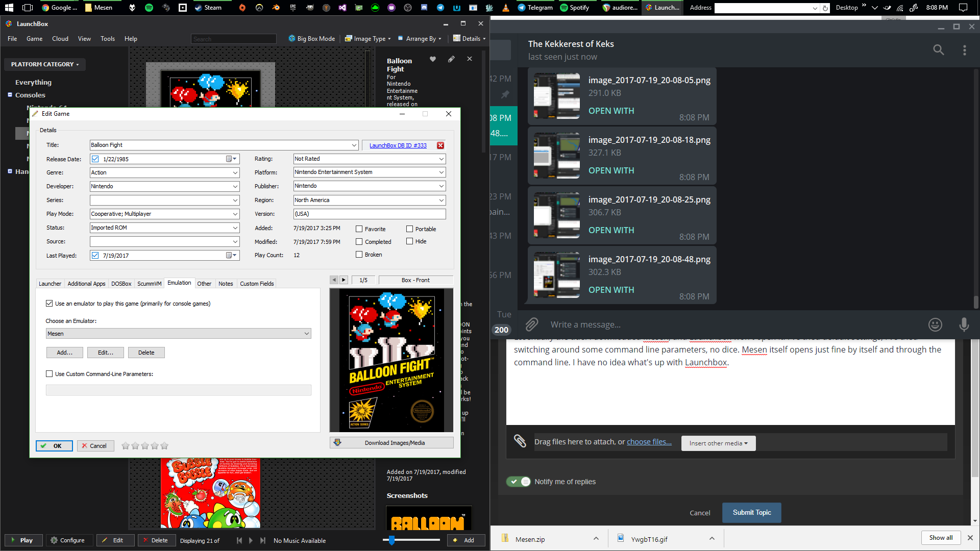Screen dimensions: 980x551
Task: Open the Genre dropdown
Action: pyautogui.click(x=235, y=173)
